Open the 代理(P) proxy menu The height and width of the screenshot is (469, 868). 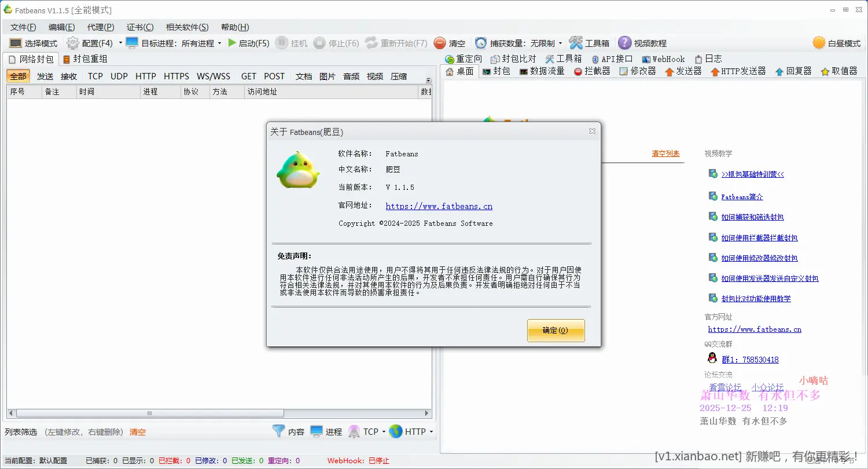(100, 27)
